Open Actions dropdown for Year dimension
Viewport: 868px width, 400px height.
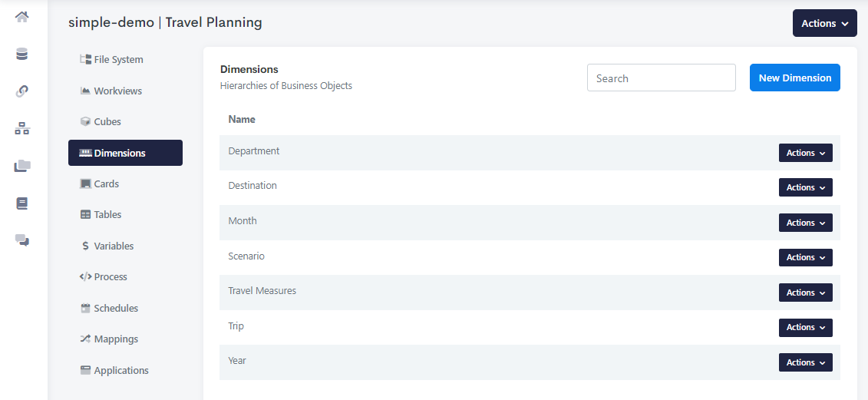(x=805, y=362)
